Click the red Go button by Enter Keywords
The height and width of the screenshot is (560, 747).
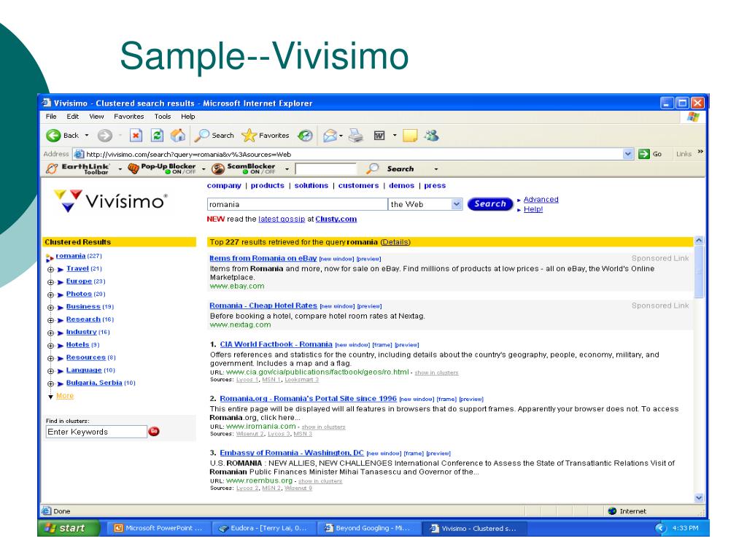154,432
